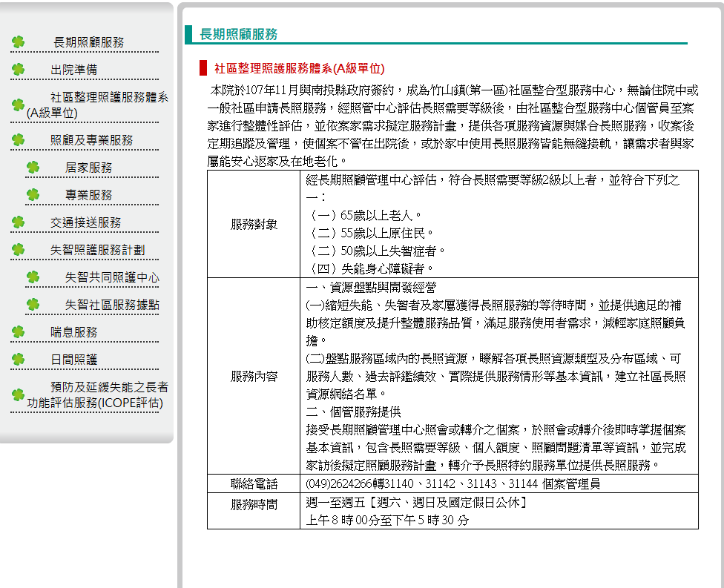This screenshot has height=588, width=724.
Task: Click the line （一）65歲以上老人
Action: coord(364,215)
